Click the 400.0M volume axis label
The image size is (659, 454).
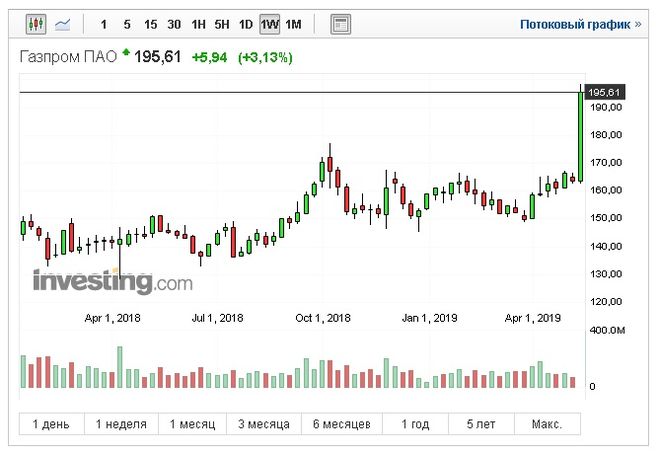[x=607, y=330]
